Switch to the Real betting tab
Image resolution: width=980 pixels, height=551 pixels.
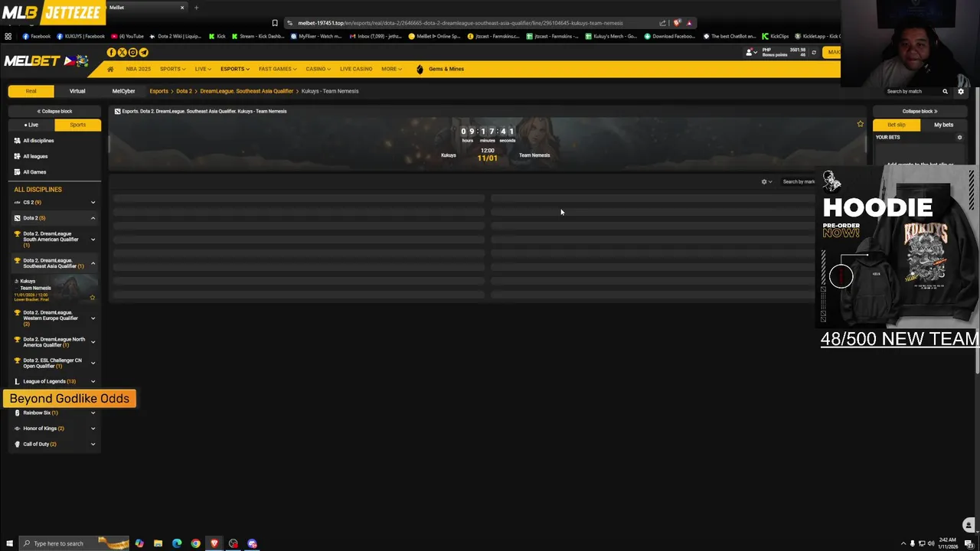[31, 91]
